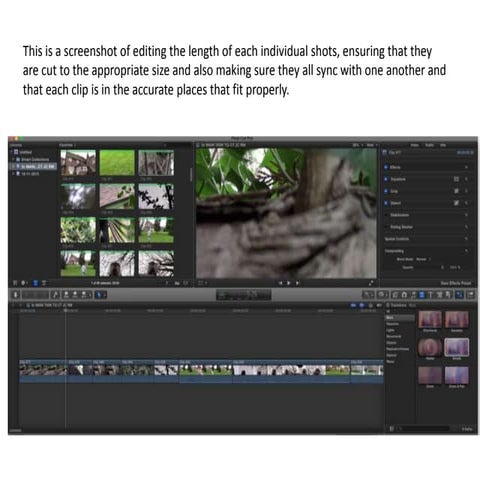Click the Share export icon
The height and width of the screenshot is (480, 480).
(x=471, y=295)
